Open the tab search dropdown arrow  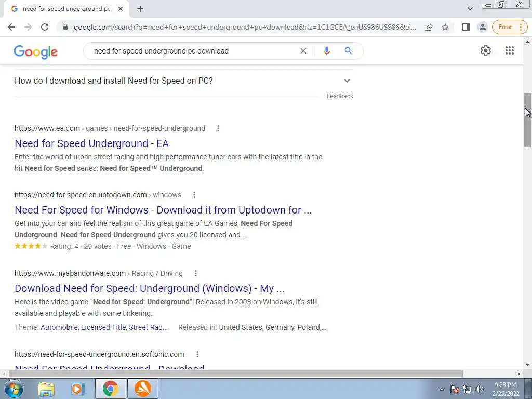click(470, 9)
